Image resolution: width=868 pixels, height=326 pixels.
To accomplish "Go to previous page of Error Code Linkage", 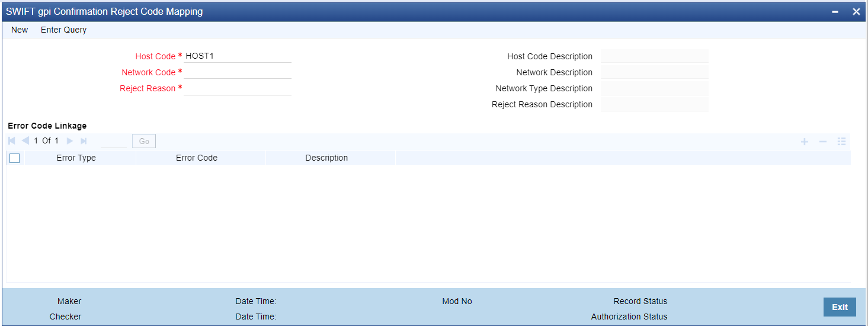I will [x=25, y=141].
